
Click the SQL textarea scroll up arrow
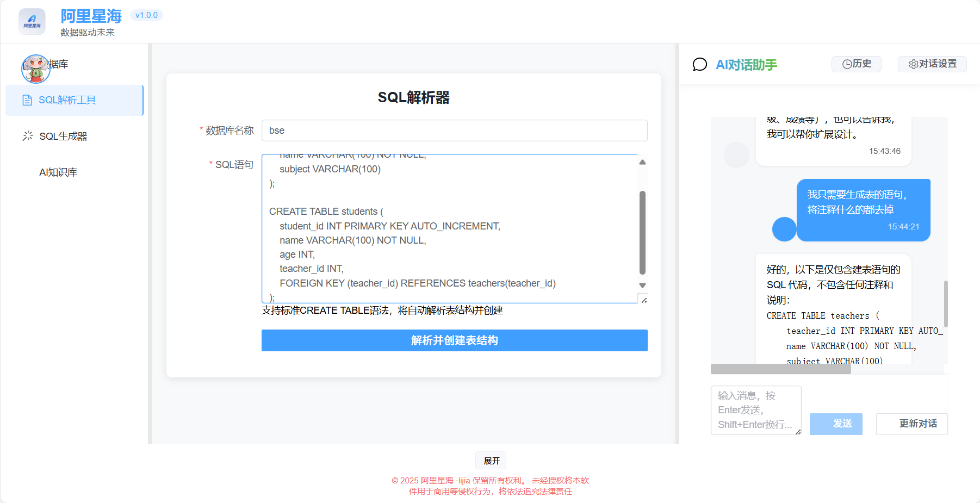pos(642,162)
